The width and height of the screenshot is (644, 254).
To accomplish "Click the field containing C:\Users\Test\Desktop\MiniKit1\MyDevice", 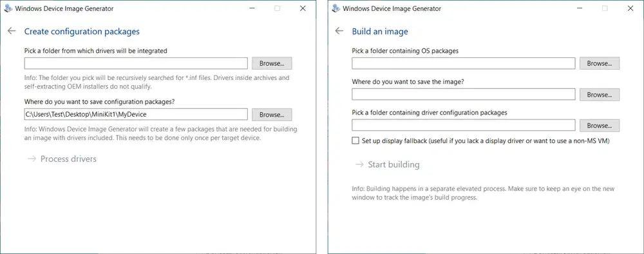I will (136, 114).
